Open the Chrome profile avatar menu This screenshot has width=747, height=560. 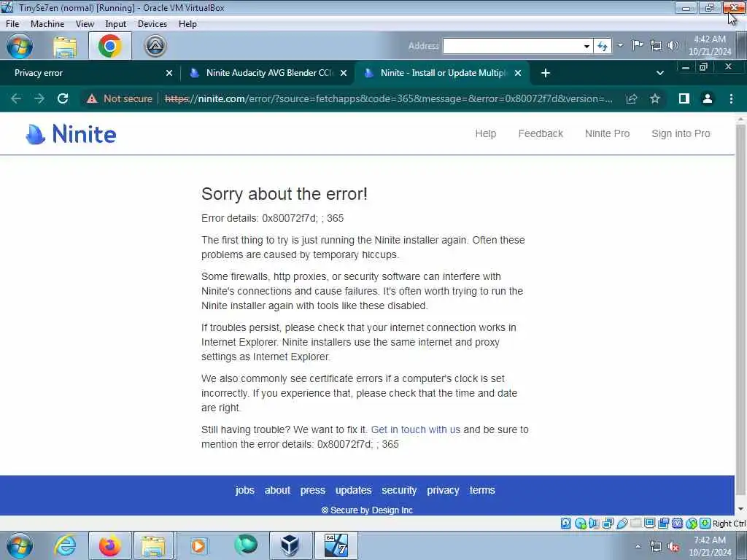click(708, 98)
